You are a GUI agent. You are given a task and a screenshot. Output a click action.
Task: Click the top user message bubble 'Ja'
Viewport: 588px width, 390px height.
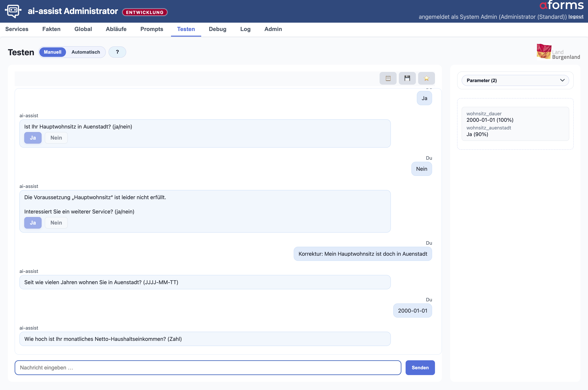pyautogui.click(x=424, y=98)
